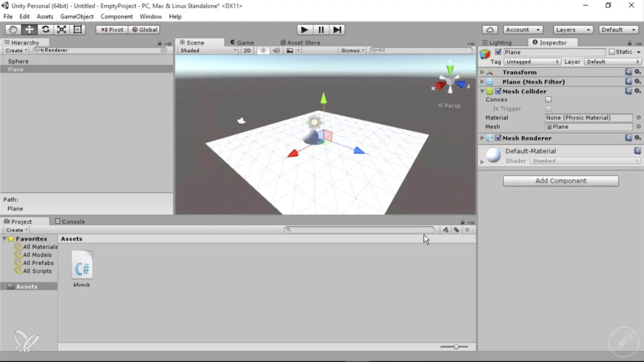This screenshot has height=362, width=644.
Task: Select the Move tool in the toolbar
Action: pyautogui.click(x=29, y=29)
